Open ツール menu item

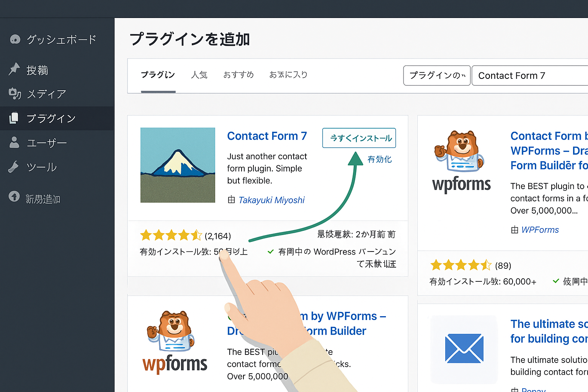click(x=42, y=167)
